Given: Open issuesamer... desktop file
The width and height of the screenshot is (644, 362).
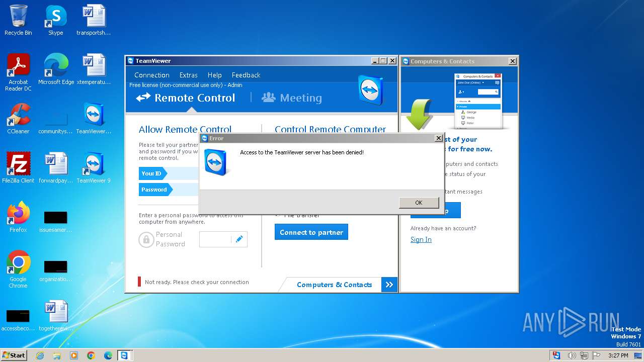Looking at the screenshot, I should [56, 222].
